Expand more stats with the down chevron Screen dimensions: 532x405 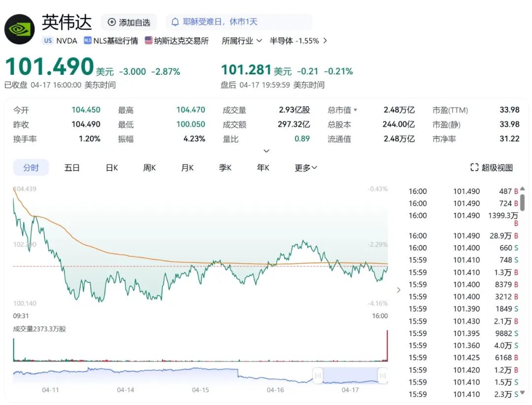coord(266,151)
